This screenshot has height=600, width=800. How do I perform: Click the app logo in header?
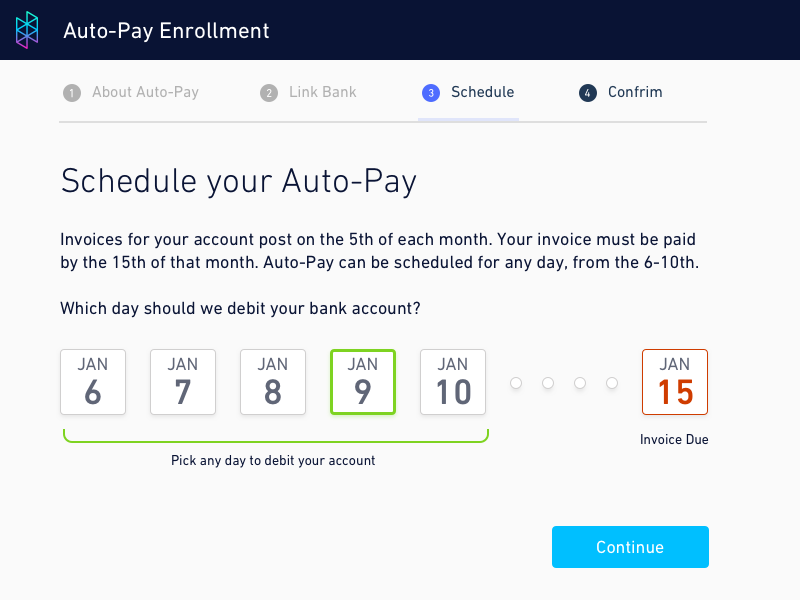(28, 30)
